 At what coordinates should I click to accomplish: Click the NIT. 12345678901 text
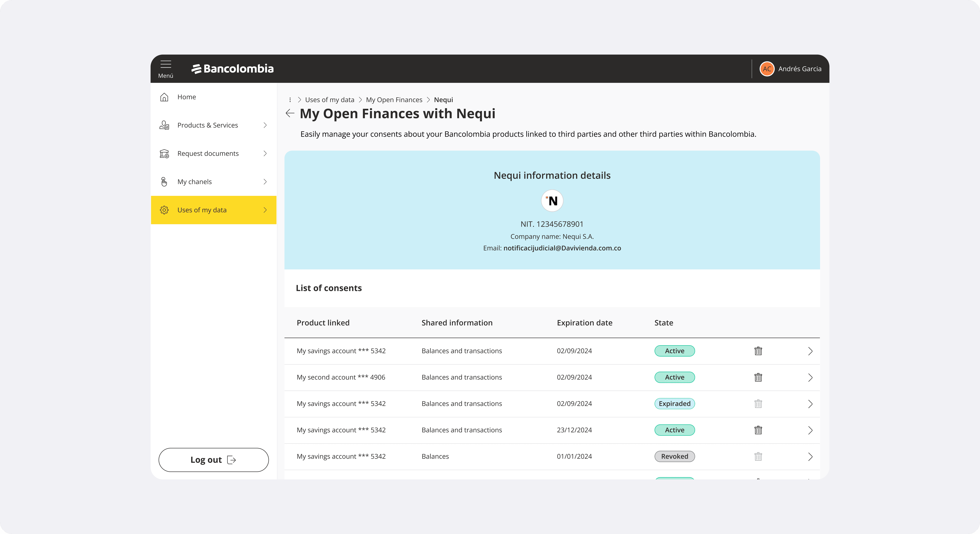coord(552,224)
